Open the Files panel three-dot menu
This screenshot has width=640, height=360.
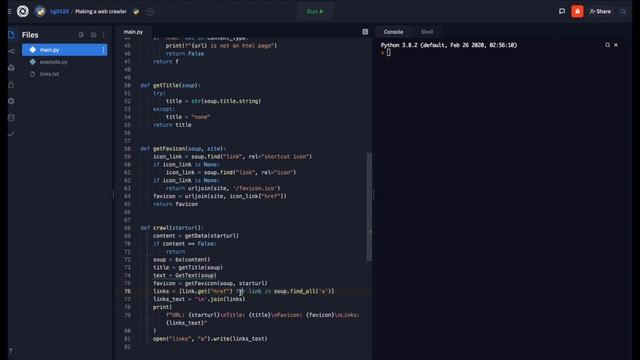(x=104, y=35)
